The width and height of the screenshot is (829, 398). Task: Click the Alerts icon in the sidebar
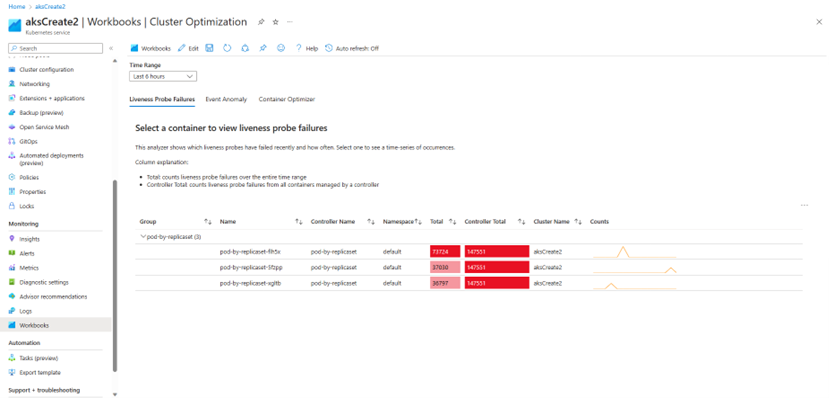coord(12,253)
